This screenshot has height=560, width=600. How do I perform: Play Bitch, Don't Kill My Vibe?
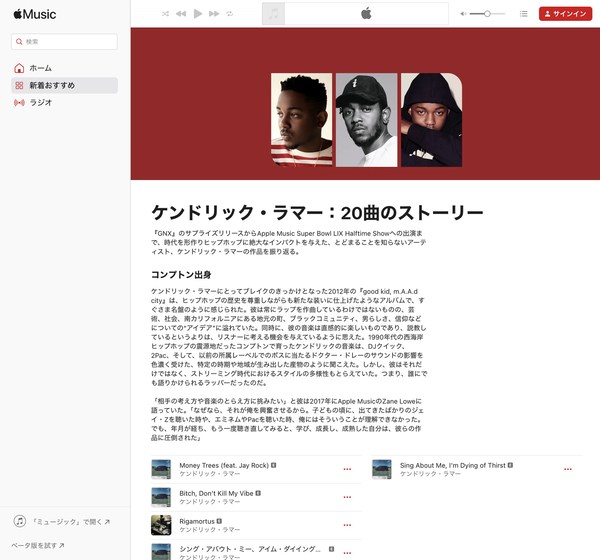coord(216,493)
